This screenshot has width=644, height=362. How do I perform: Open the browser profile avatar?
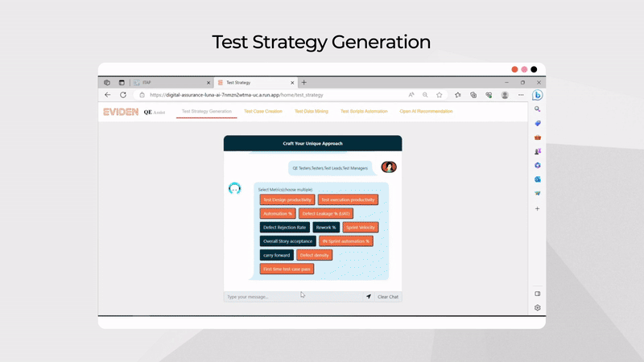(x=505, y=95)
